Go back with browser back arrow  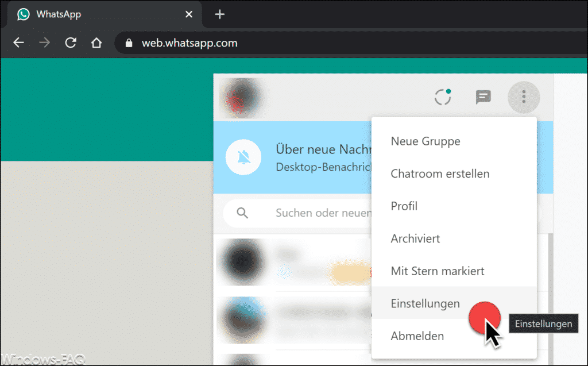point(18,43)
